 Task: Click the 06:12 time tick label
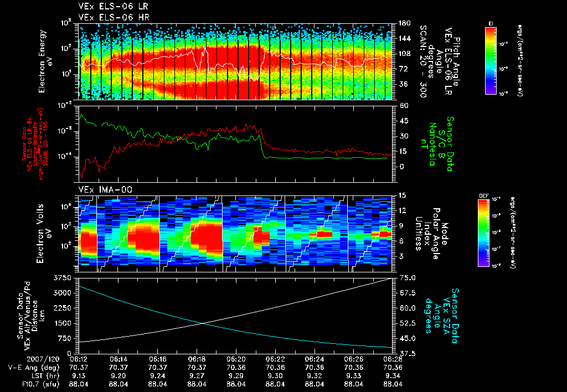(x=79, y=358)
